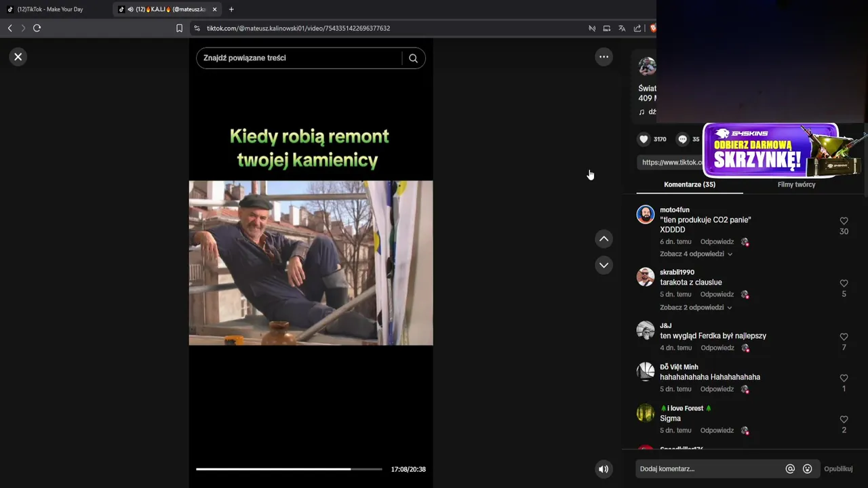The height and width of the screenshot is (488, 868).
Task: Reload the page
Action: click(x=37, y=28)
